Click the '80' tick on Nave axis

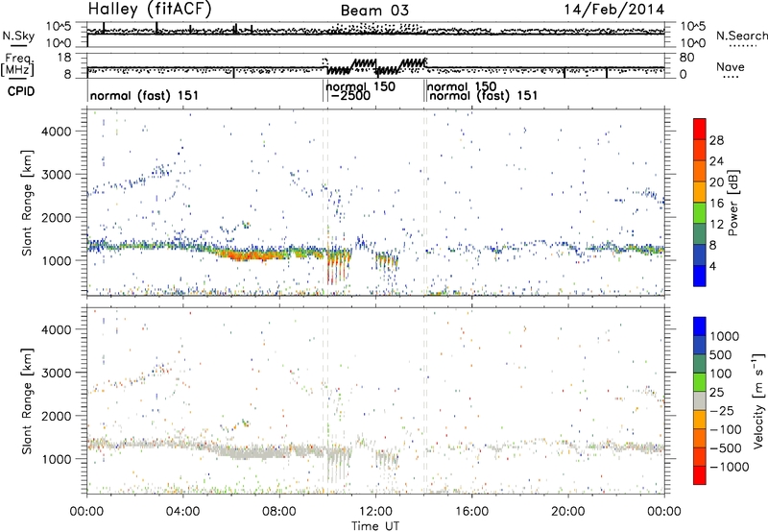[686, 58]
